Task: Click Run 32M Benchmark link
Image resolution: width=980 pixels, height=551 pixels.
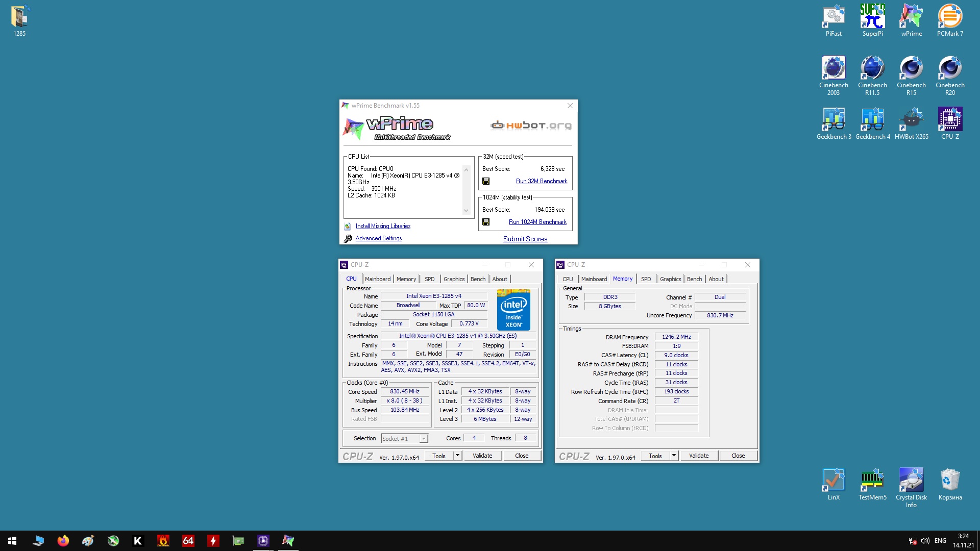Action: pyautogui.click(x=542, y=181)
